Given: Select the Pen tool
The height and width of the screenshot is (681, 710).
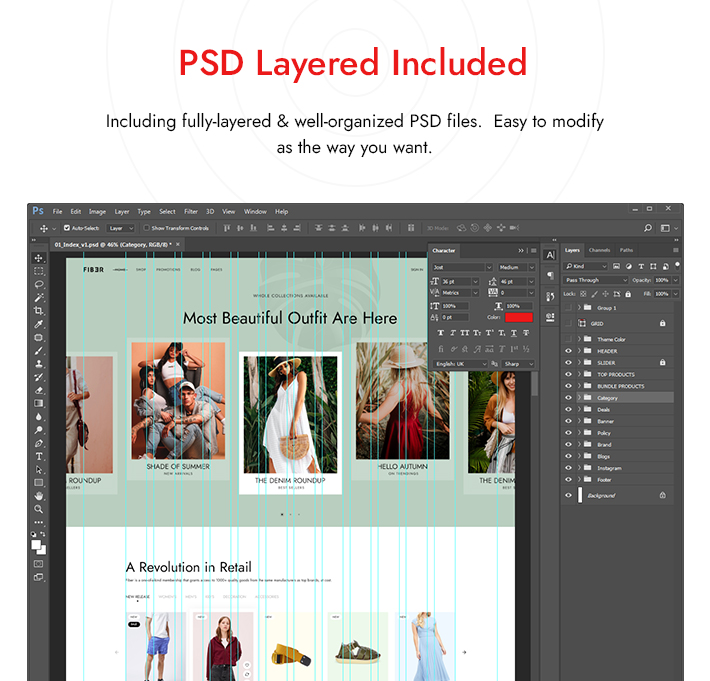Looking at the screenshot, I should click(x=39, y=443).
